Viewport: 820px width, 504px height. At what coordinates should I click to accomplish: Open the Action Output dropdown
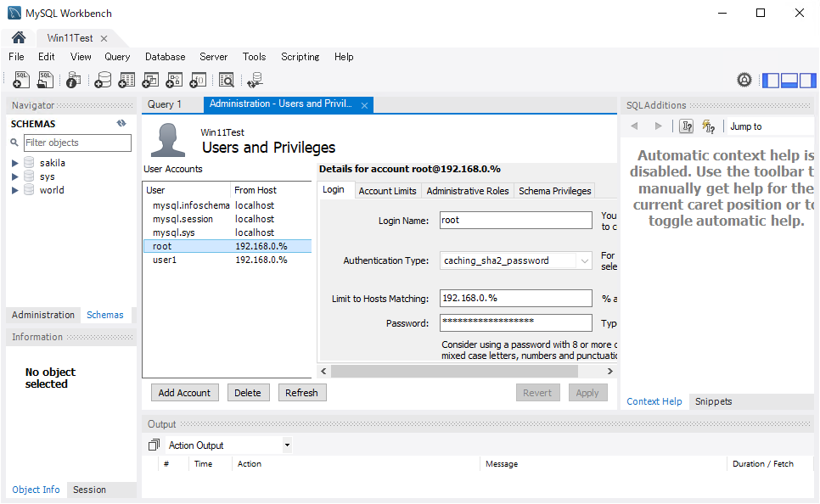[287, 445]
